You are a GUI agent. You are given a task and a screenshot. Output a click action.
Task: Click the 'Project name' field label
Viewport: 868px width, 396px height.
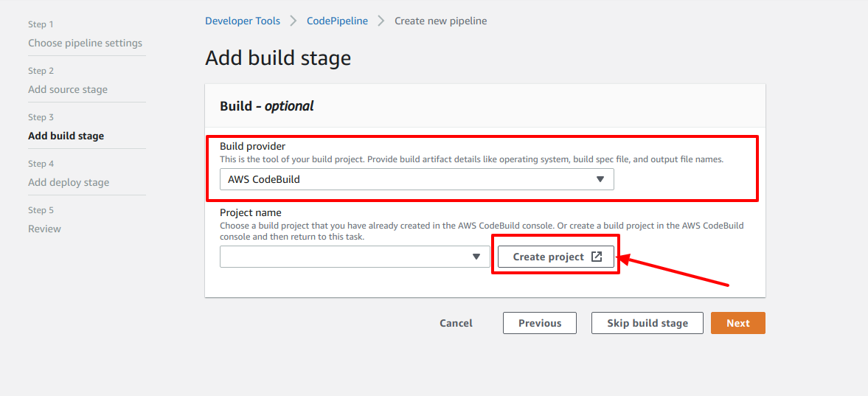click(x=251, y=212)
